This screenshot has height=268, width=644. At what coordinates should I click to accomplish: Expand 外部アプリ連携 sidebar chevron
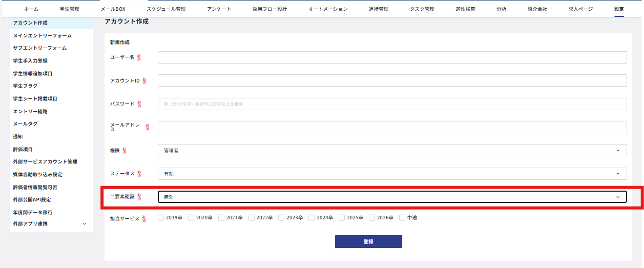click(x=85, y=224)
